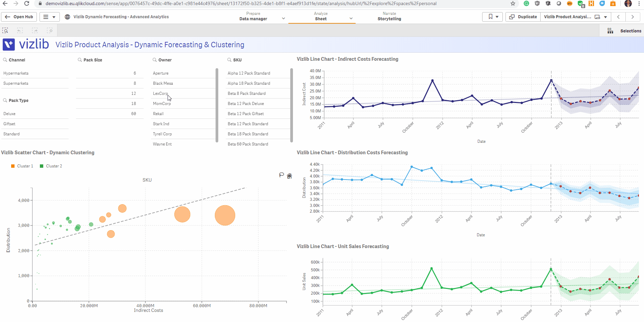Screen dimensions: 644x322
Task: Click the browser back arrow
Action: click(5, 3)
